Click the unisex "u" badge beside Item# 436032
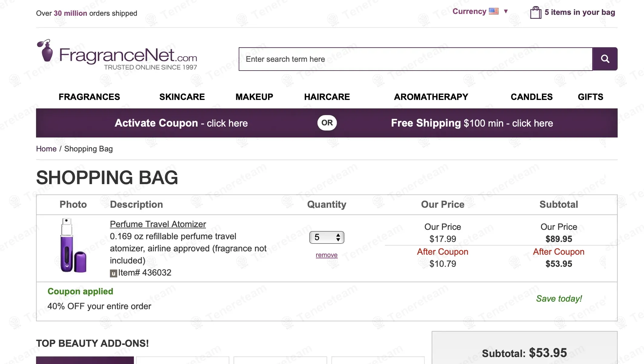644x364 pixels. 113,273
